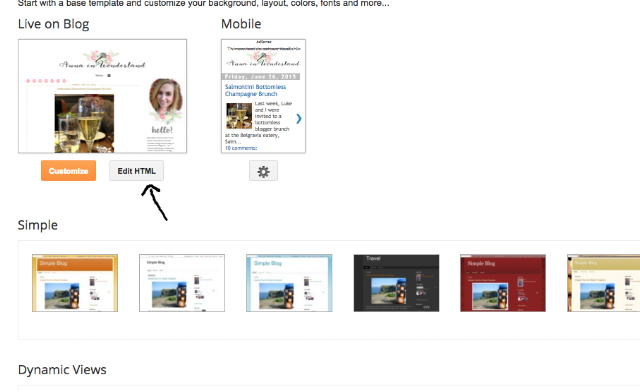Click the Friday, June 26, 2015 date bar

tap(261, 76)
